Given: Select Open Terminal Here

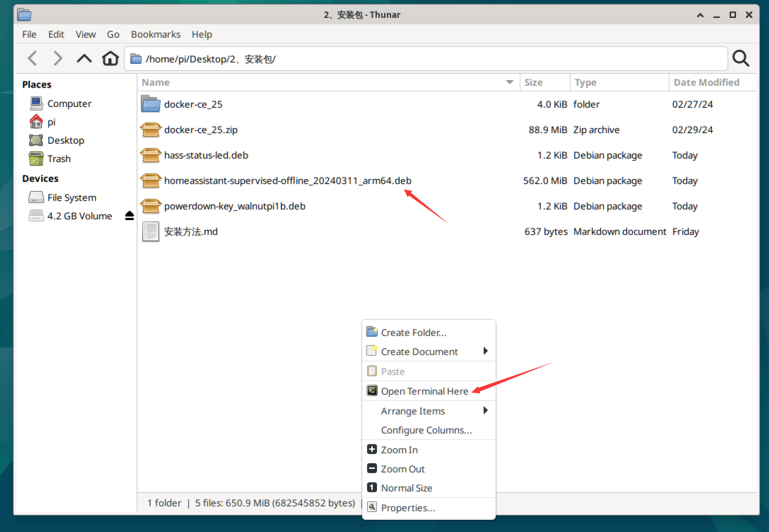Looking at the screenshot, I should 429,391.
